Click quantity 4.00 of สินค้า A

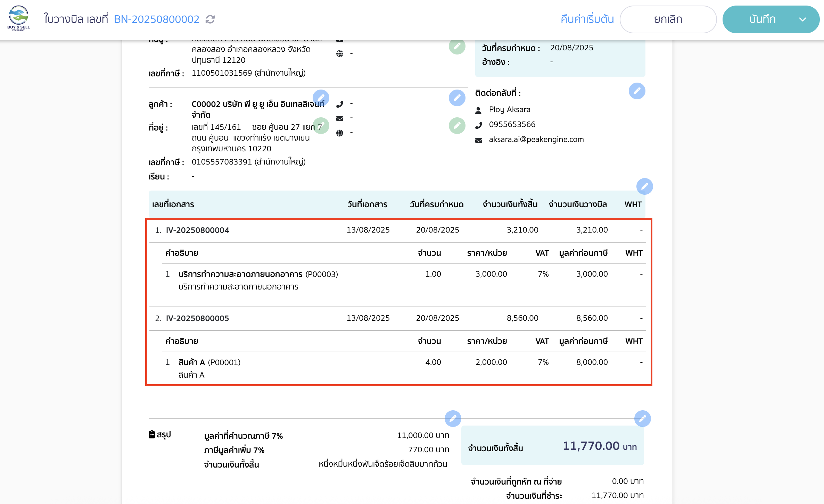coord(433,362)
